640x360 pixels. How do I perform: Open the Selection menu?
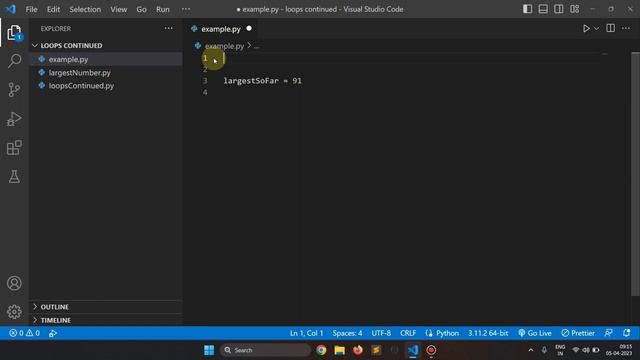tap(85, 9)
